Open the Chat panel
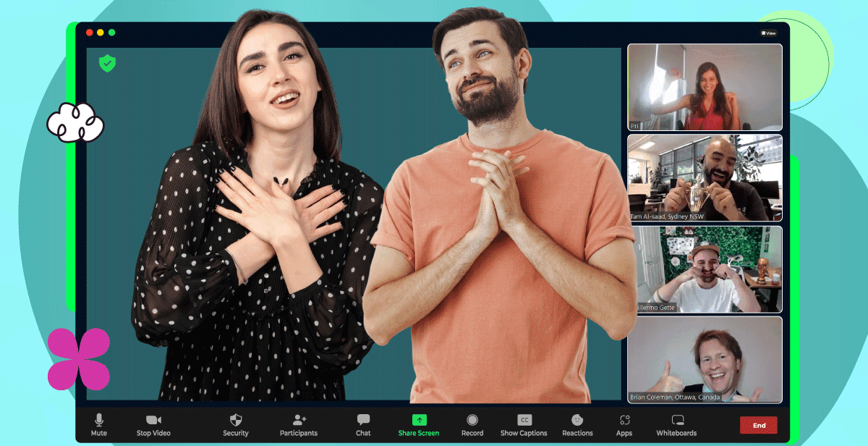868x446 pixels. point(363,425)
